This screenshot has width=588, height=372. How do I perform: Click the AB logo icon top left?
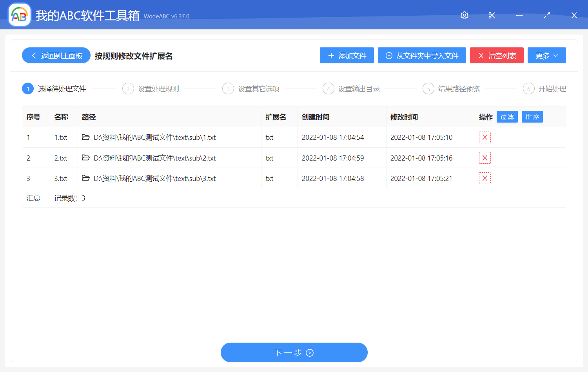pos(19,15)
